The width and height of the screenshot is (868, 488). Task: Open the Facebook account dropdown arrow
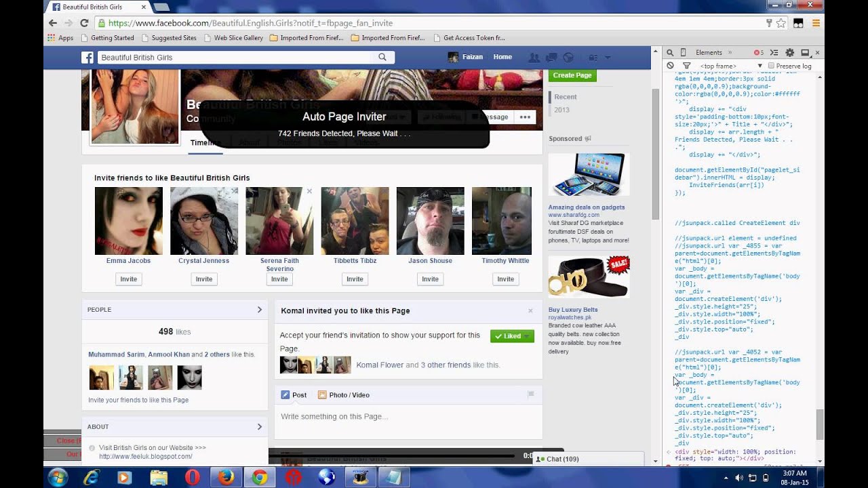[x=608, y=58]
